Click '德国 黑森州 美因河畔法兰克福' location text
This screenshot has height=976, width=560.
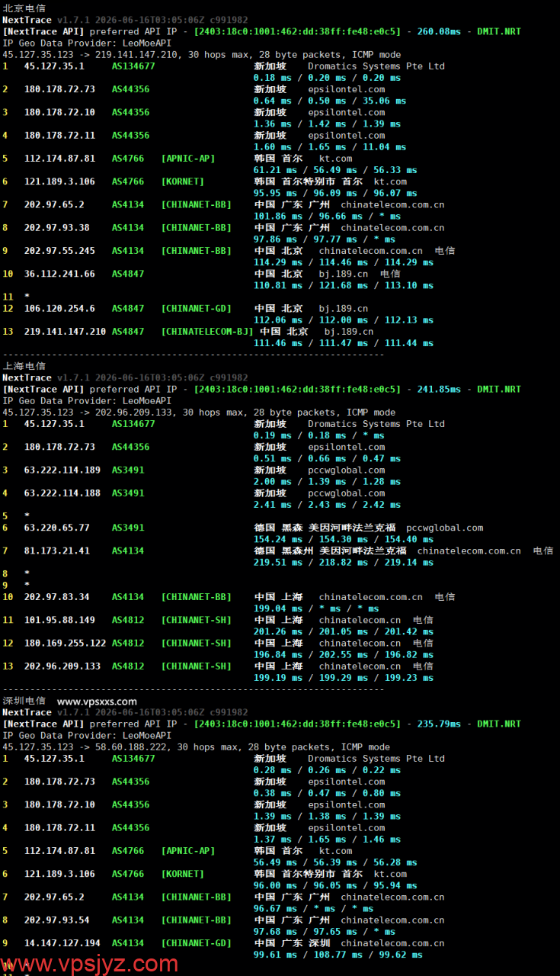click(x=330, y=550)
